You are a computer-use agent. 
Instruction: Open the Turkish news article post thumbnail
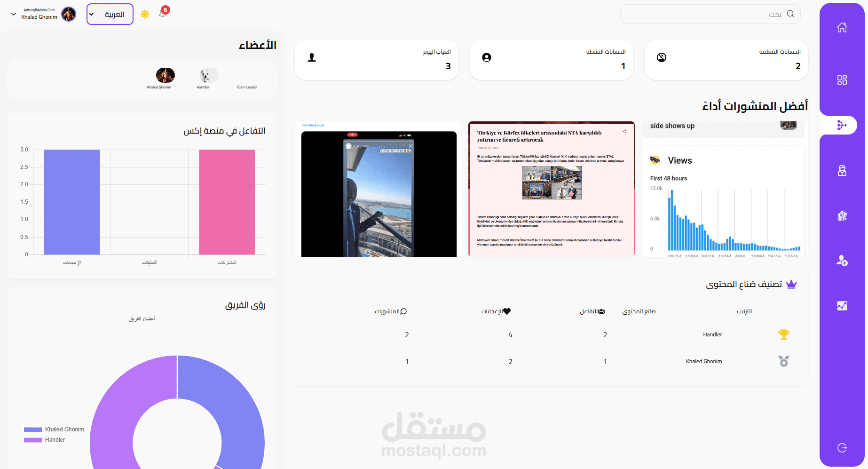[552, 189]
